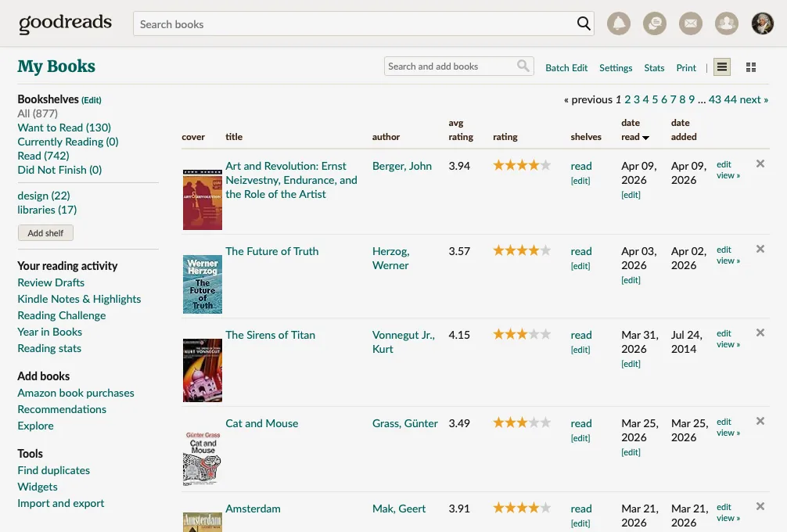Switch to table list view
The height and width of the screenshot is (532, 787).
[x=722, y=66]
